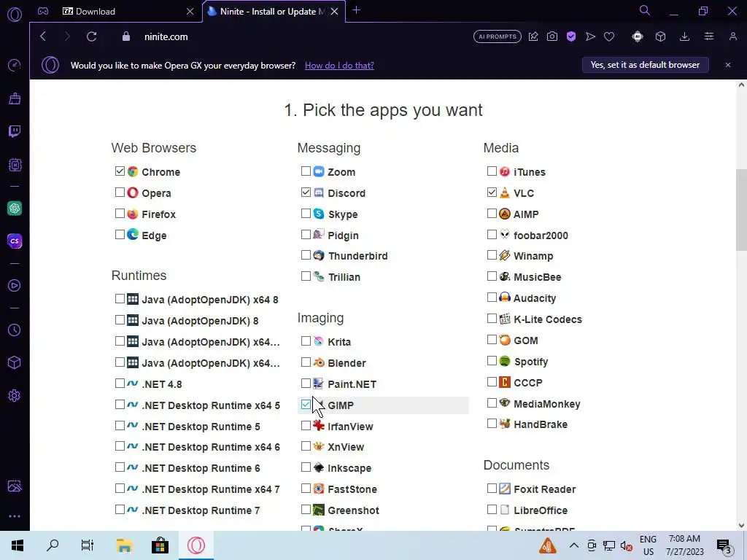
Task: Open File Explorer from taskbar
Action: coord(124,545)
